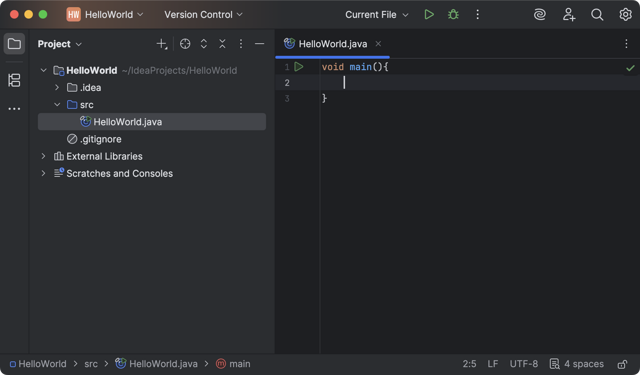Click the src breadcrumb in navigation bar

click(91, 364)
